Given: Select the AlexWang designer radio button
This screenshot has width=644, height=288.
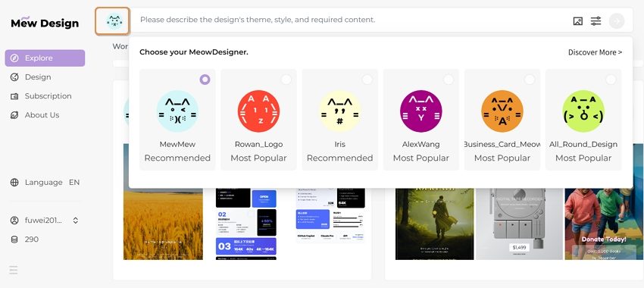Looking at the screenshot, I should tap(449, 80).
